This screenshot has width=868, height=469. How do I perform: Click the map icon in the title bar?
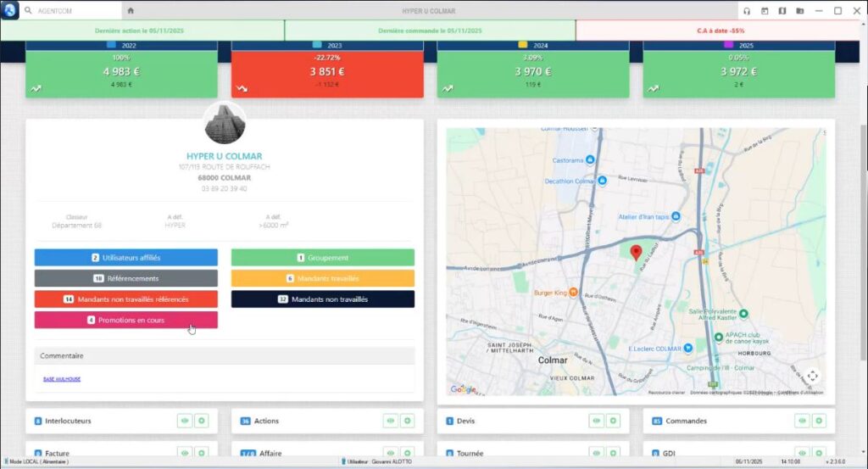[x=782, y=11]
